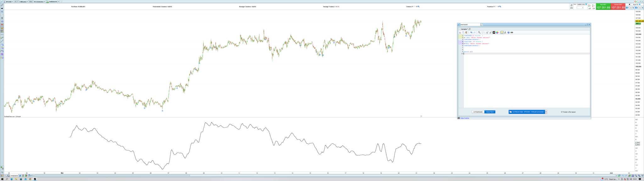Click the T percent value field
Screen dimensions: 644x181
coord(631,8)
